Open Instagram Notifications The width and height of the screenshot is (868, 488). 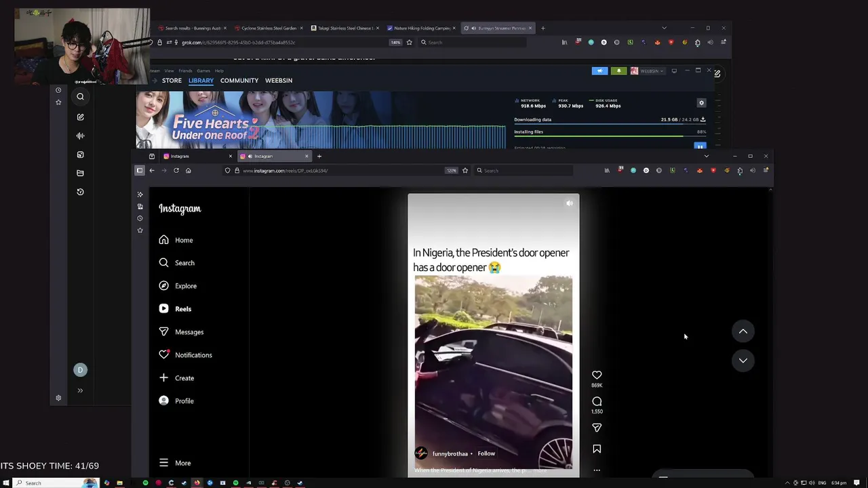[x=185, y=355]
